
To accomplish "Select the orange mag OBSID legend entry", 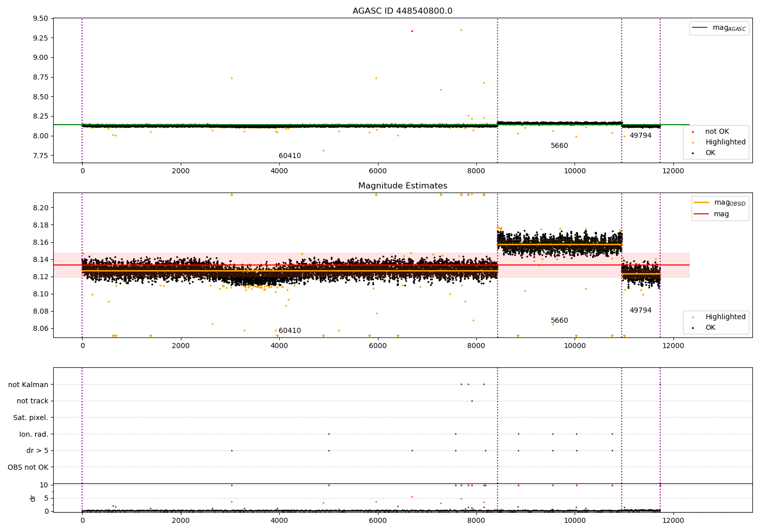I will [x=719, y=203].
